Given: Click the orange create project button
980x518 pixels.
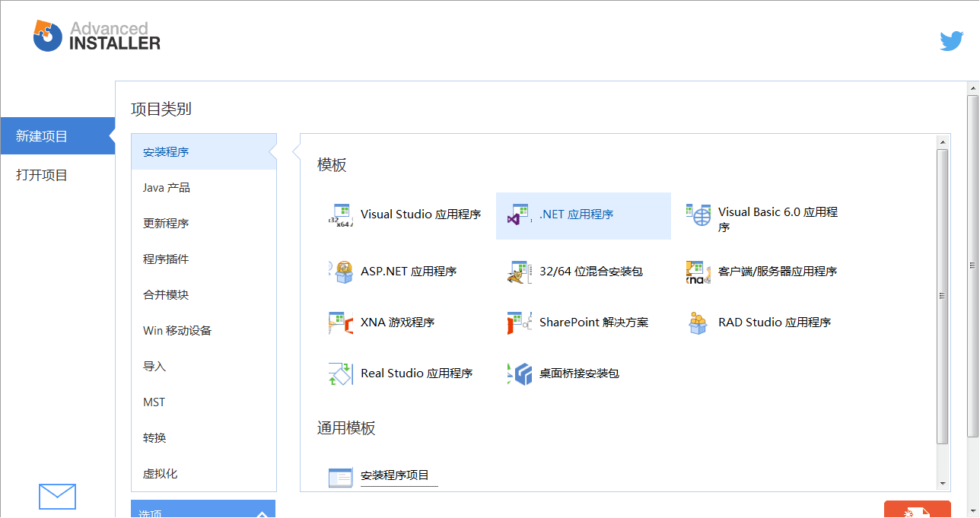Looking at the screenshot, I should [x=918, y=510].
